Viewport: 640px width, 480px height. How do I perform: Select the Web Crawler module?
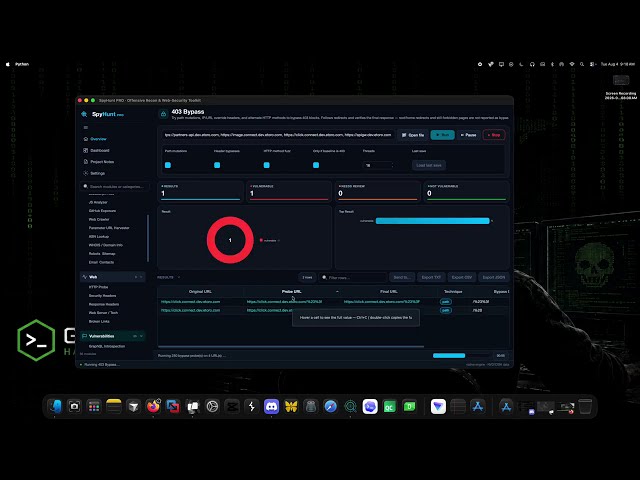[99, 220]
